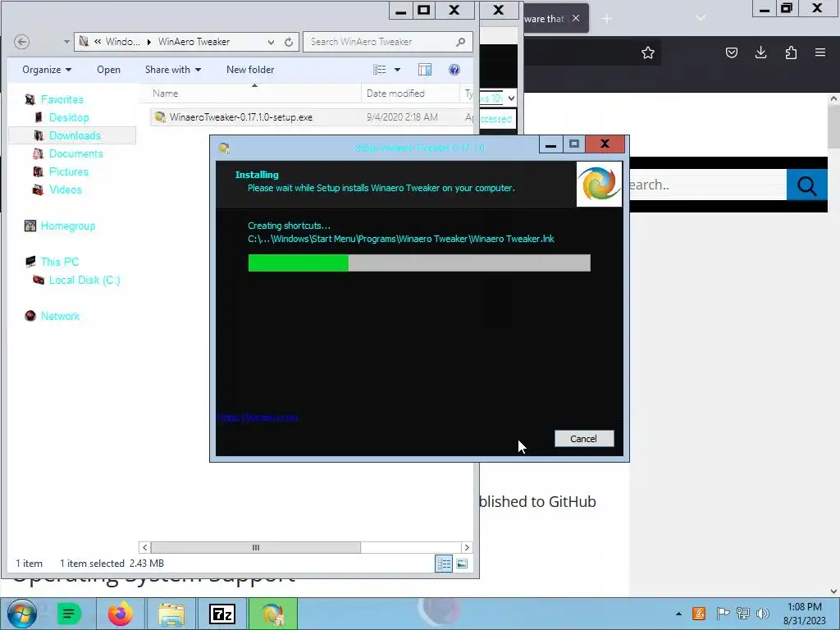This screenshot has height=630, width=840.
Task: Switch to Winaero setup in taskbar
Action: (273, 614)
